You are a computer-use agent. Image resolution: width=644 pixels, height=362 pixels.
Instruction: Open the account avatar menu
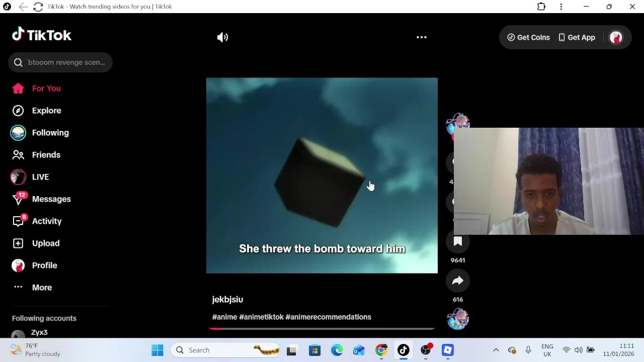(616, 37)
